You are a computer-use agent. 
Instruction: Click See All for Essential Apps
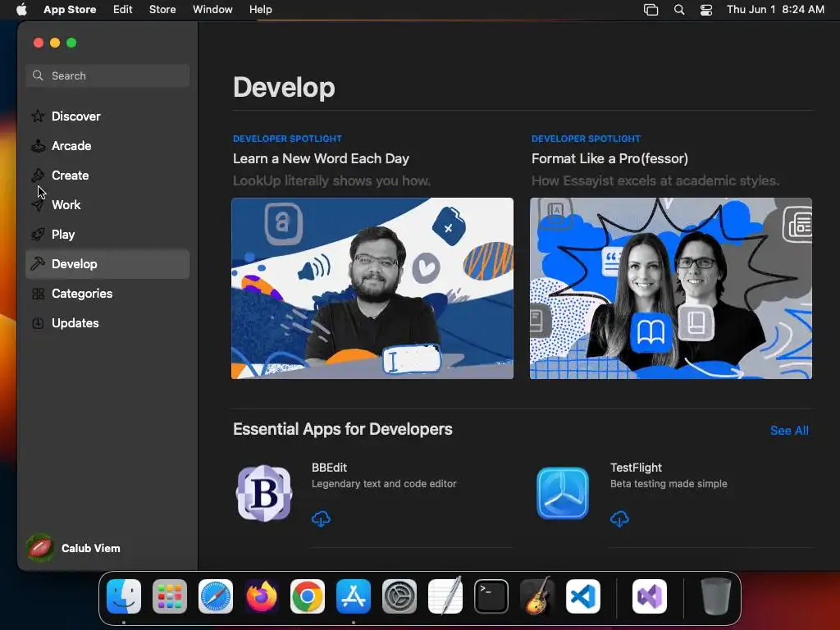coord(789,430)
